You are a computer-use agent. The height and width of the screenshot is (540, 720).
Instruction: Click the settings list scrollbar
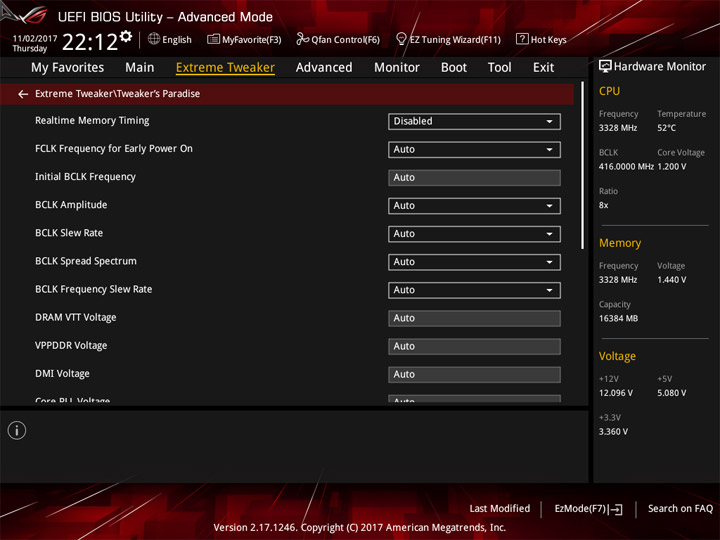tap(583, 165)
